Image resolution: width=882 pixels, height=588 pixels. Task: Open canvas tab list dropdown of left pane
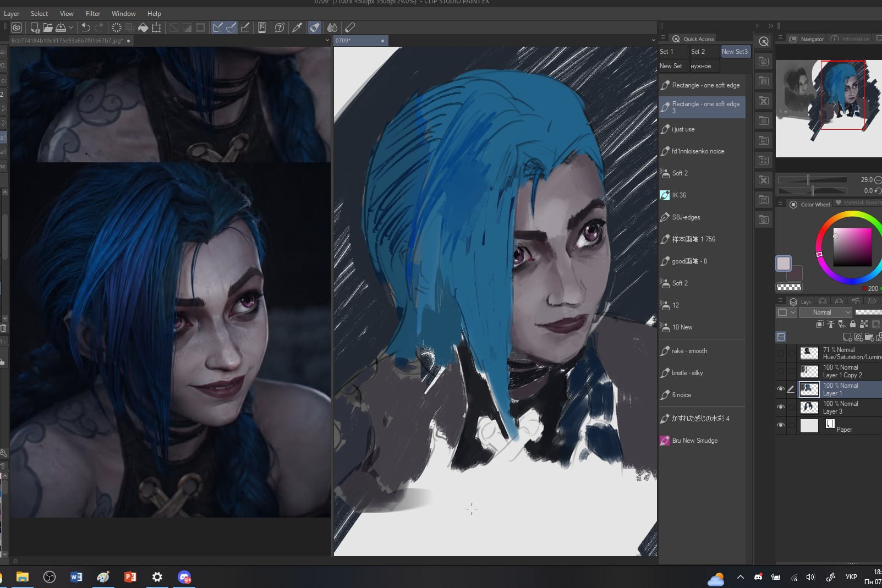pos(327,40)
